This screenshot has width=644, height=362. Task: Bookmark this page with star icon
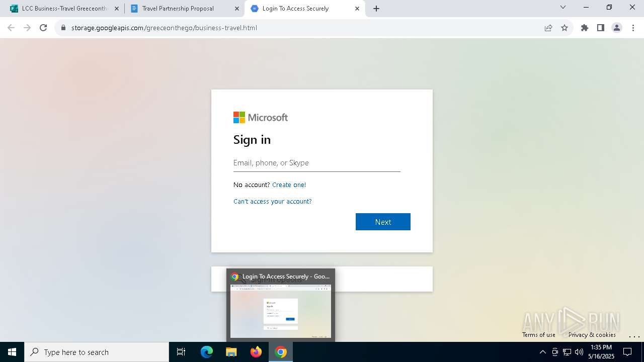tap(565, 28)
